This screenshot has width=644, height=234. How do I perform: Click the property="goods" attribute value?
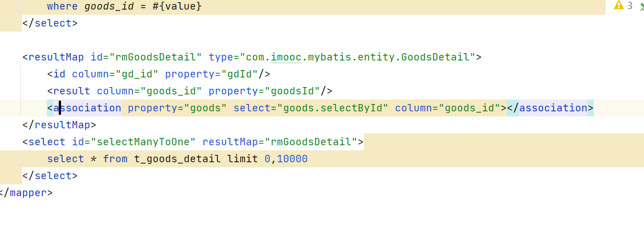[x=204, y=108]
